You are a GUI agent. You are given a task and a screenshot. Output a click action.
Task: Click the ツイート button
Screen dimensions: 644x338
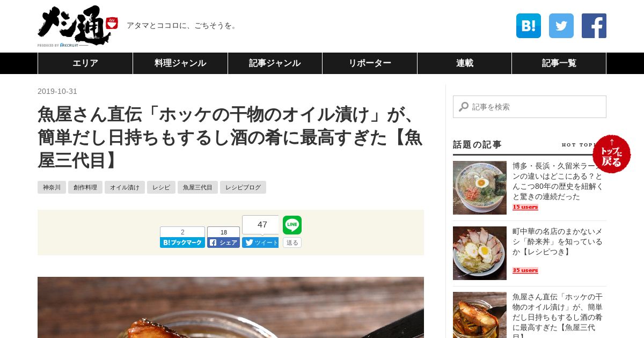pos(260,243)
